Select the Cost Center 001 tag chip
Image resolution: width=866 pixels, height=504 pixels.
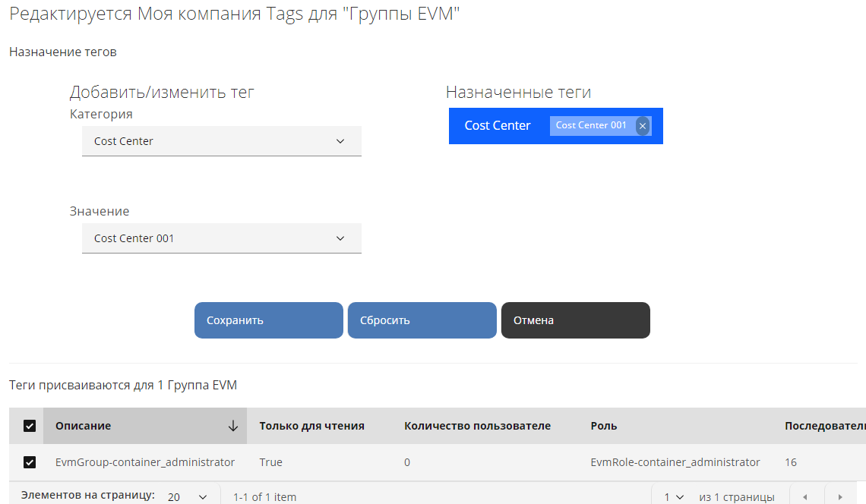coord(591,125)
